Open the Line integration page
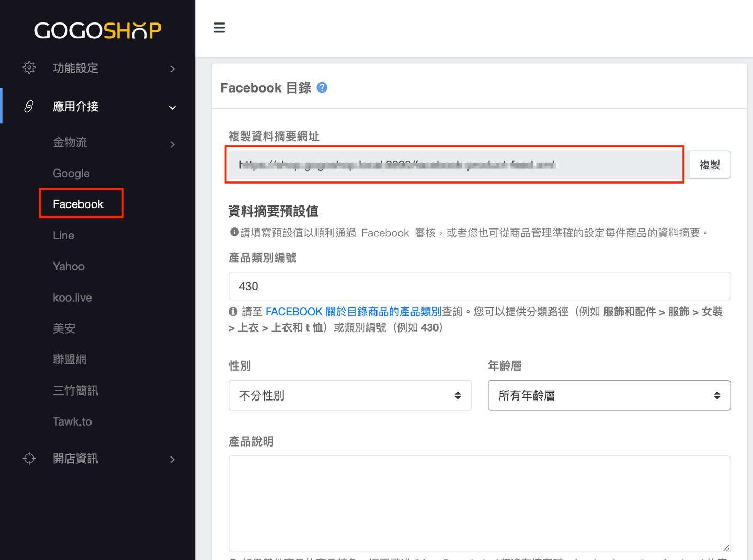 63,236
